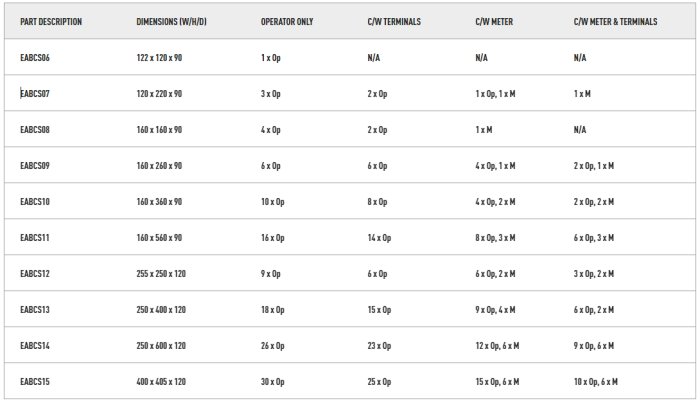The image size is (700, 403).
Task: Click the 160 x 560 x 90 dimensions cell
Action: (x=159, y=238)
